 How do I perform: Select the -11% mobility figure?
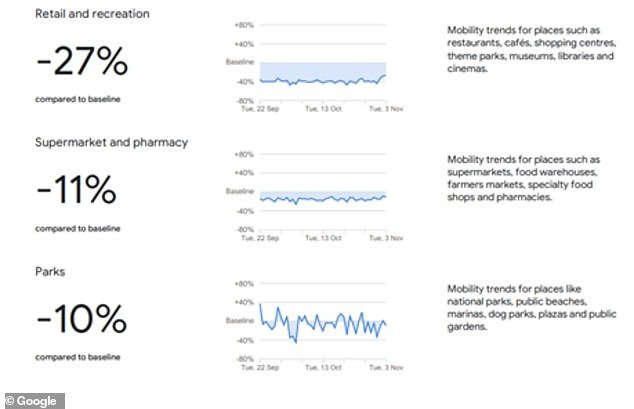pos(76,190)
